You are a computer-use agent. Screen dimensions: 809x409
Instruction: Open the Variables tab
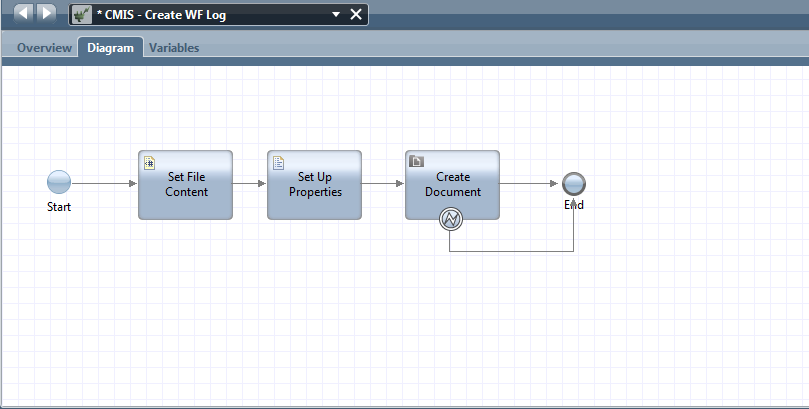tap(174, 48)
